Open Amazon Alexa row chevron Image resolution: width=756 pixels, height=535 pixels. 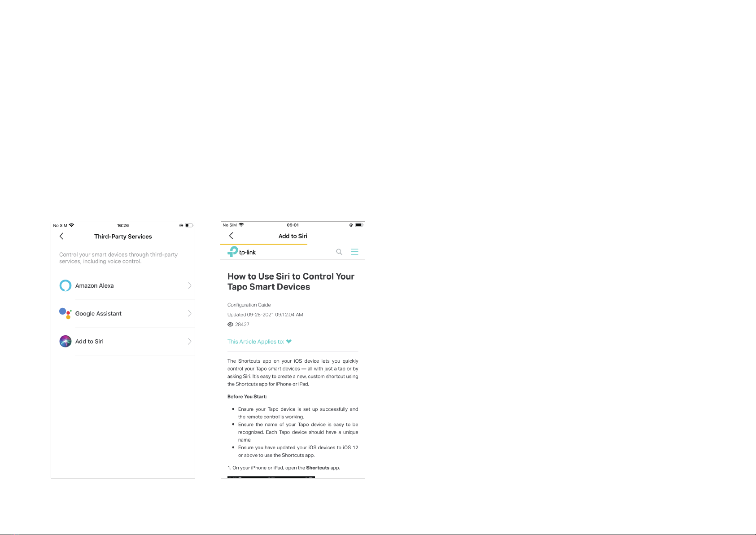click(189, 285)
